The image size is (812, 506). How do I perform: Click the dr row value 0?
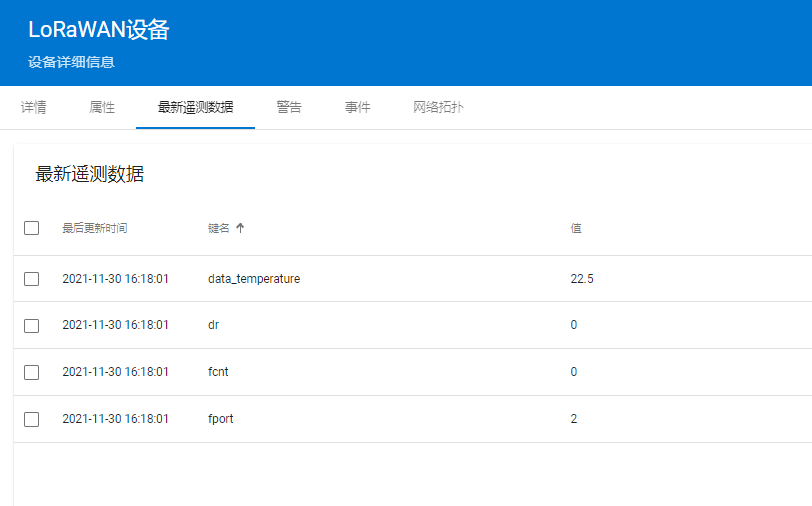point(574,325)
